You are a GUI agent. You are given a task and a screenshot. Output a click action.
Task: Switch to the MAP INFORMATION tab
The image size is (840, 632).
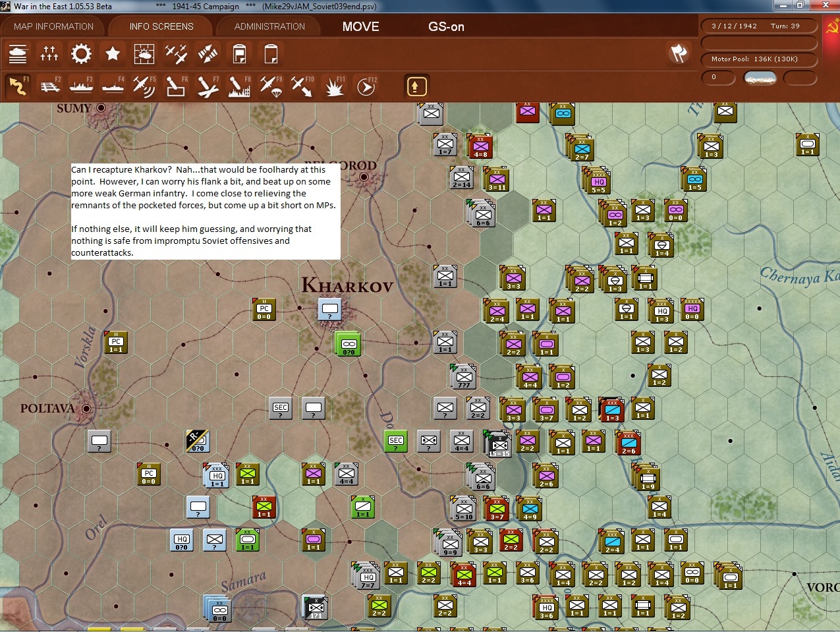(54, 26)
